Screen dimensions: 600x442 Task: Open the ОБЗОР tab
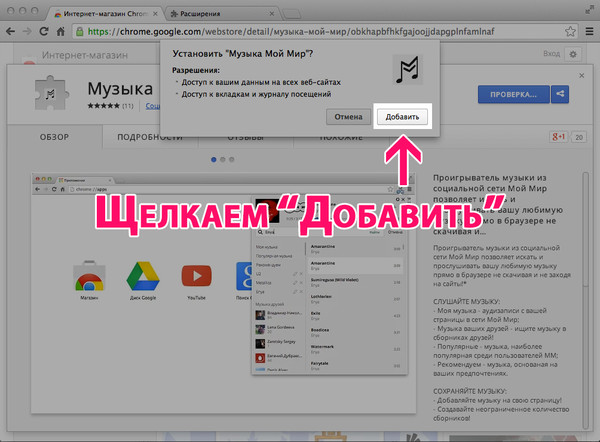click(54, 137)
